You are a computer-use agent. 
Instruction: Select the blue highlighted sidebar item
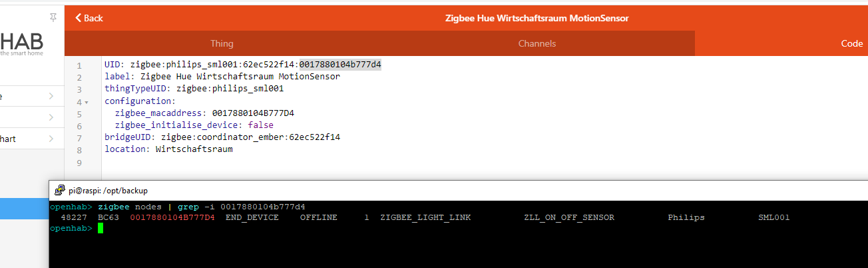coord(24,208)
